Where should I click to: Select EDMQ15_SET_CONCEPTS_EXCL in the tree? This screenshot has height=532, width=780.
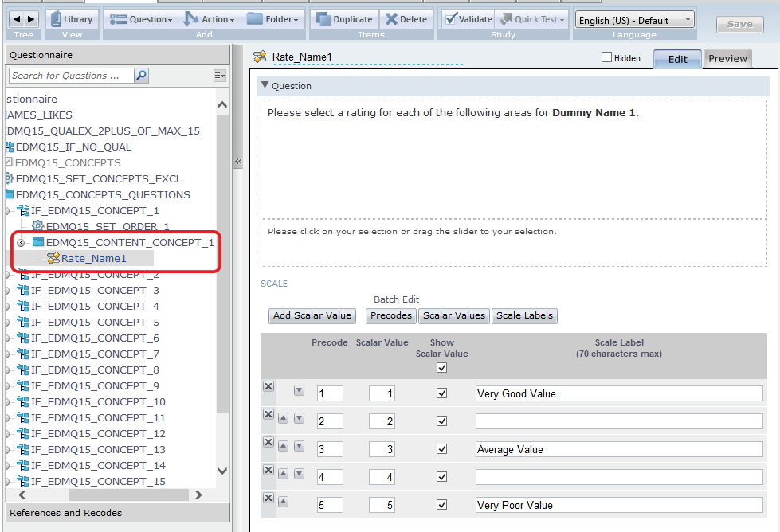(99, 179)
